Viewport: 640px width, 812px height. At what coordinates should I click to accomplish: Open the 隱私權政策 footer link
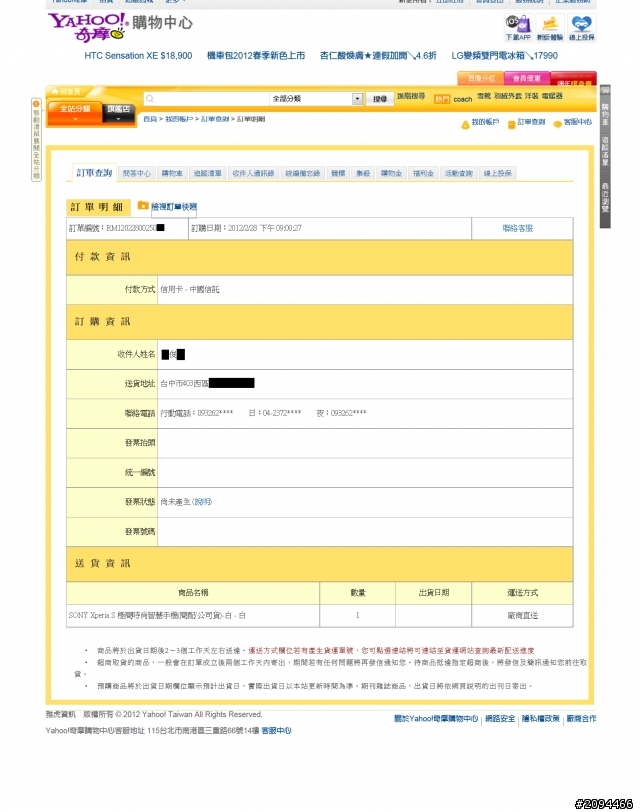click(541, 718)
